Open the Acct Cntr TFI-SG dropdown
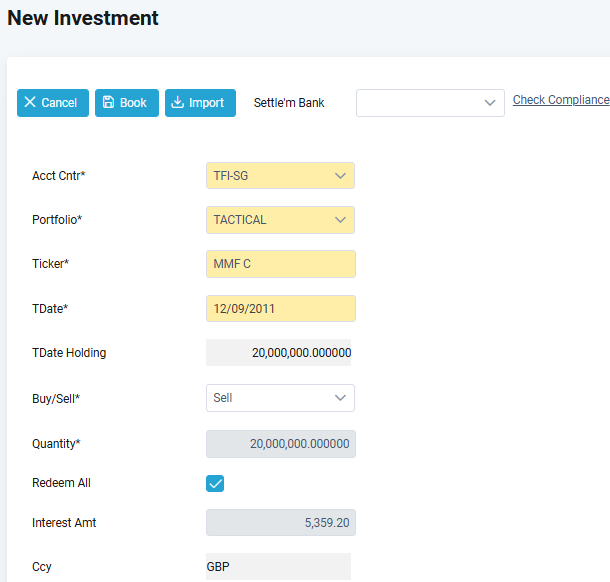 coord(280,176)
